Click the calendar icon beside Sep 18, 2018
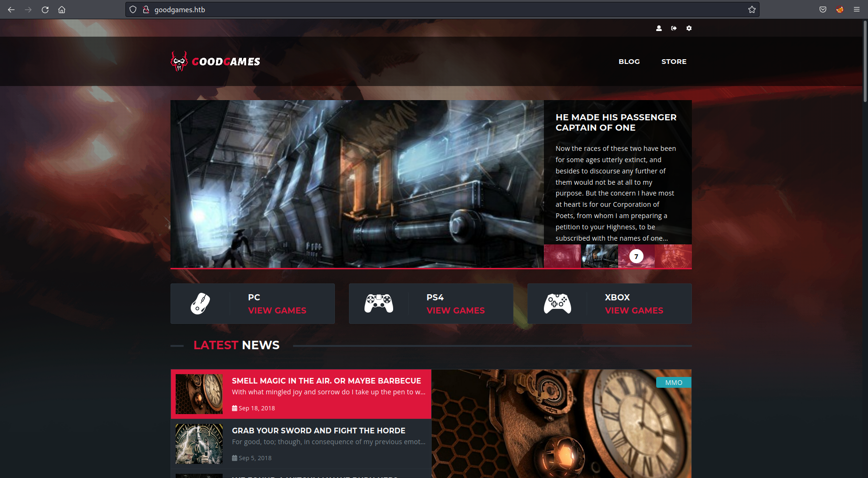 (234, 408)
